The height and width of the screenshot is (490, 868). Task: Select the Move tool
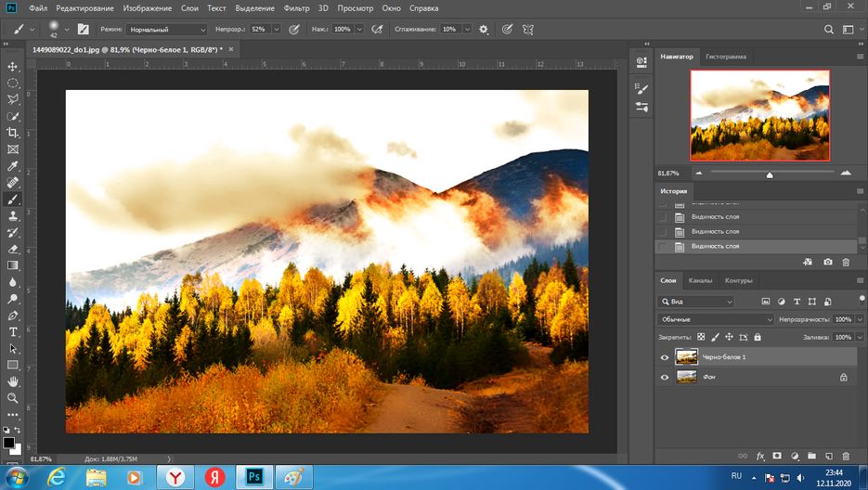(12, 67)
